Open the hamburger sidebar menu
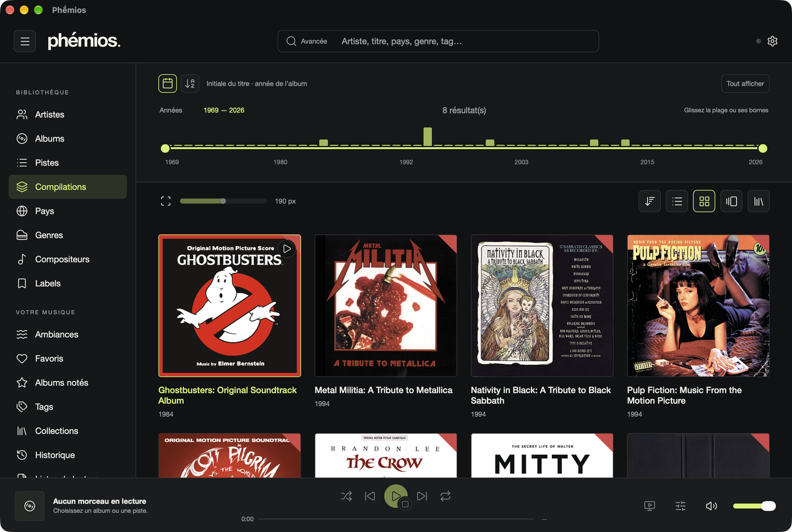792x532 pixels. click(25, 41)
